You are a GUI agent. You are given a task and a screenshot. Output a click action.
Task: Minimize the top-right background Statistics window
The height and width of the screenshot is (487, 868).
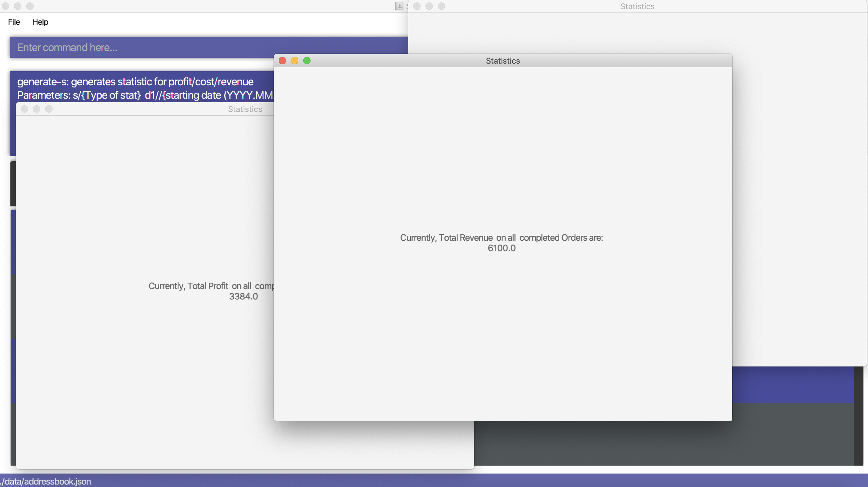pyautogui.click(x=429, y=6)
